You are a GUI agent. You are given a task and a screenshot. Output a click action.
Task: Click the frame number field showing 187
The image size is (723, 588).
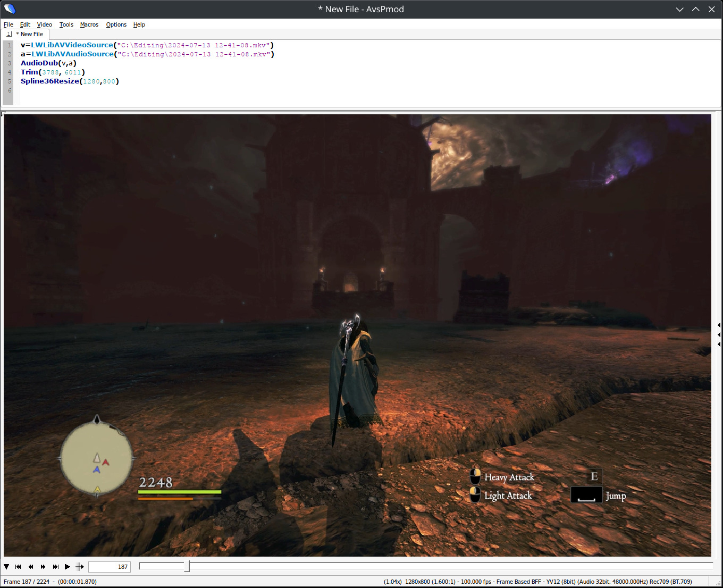tap(110, 567)
